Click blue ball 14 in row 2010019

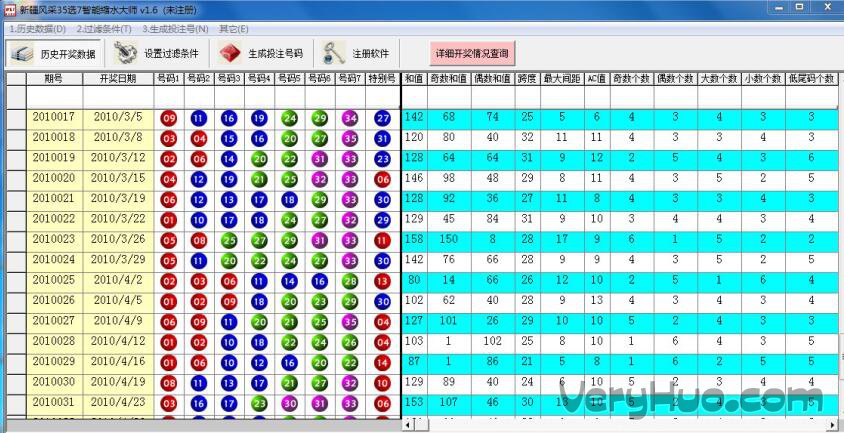click(229, 159)
